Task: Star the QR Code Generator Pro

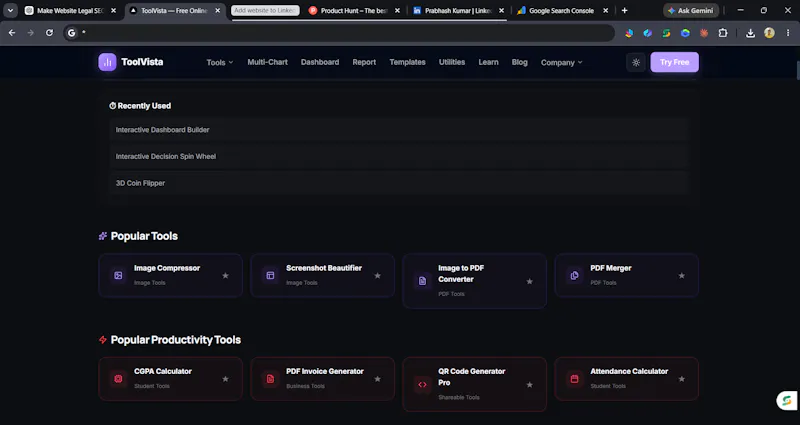Action: pyautogui.click(x=530, y=385)
